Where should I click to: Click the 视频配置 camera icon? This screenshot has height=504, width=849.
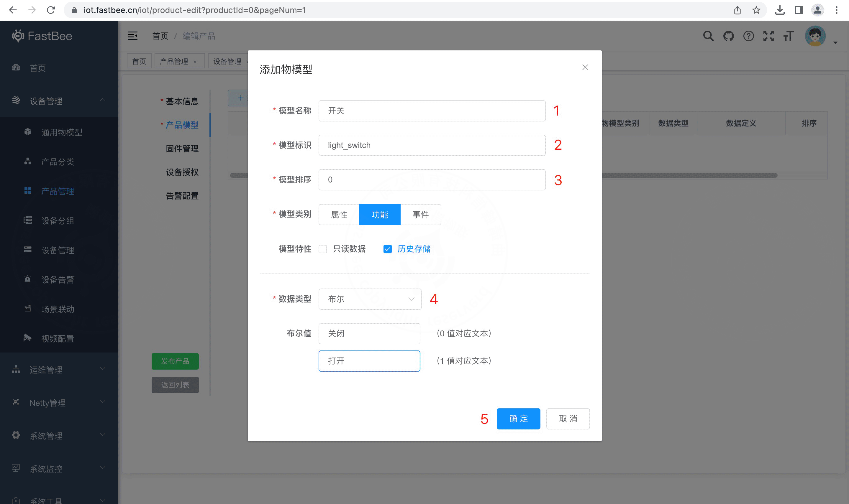(27, 338)
